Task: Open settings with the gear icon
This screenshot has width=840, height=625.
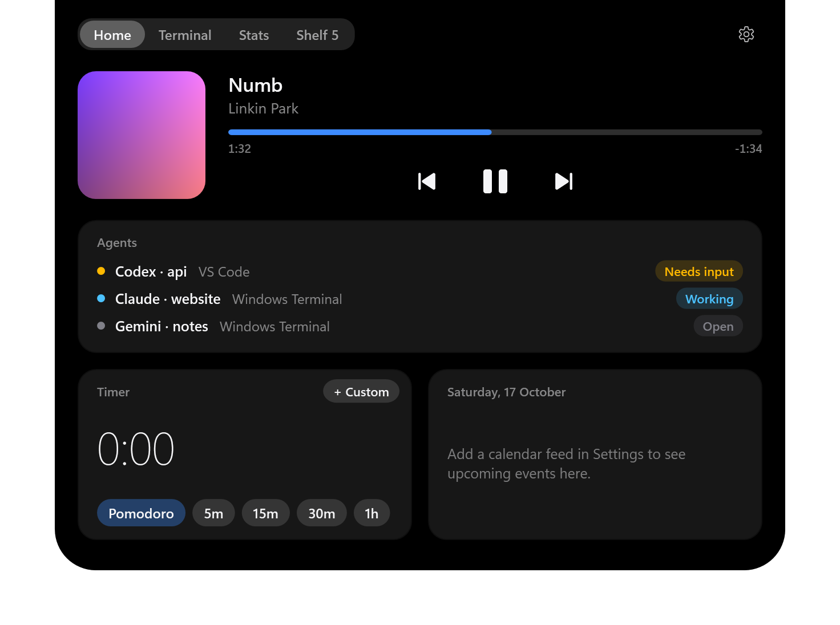Action: (x=746, y=34)
